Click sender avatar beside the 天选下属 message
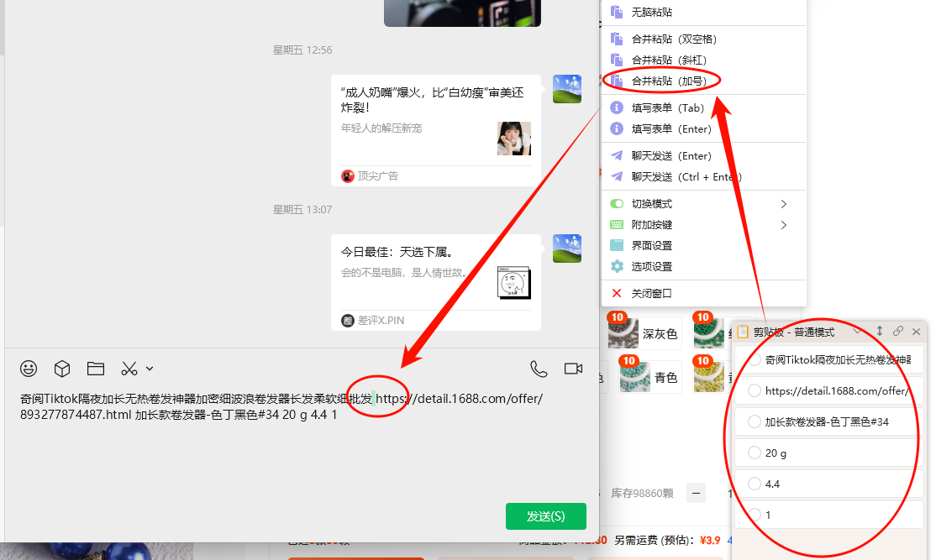The height and width of the screenshot is (560, 936). (x=567, y=249)
